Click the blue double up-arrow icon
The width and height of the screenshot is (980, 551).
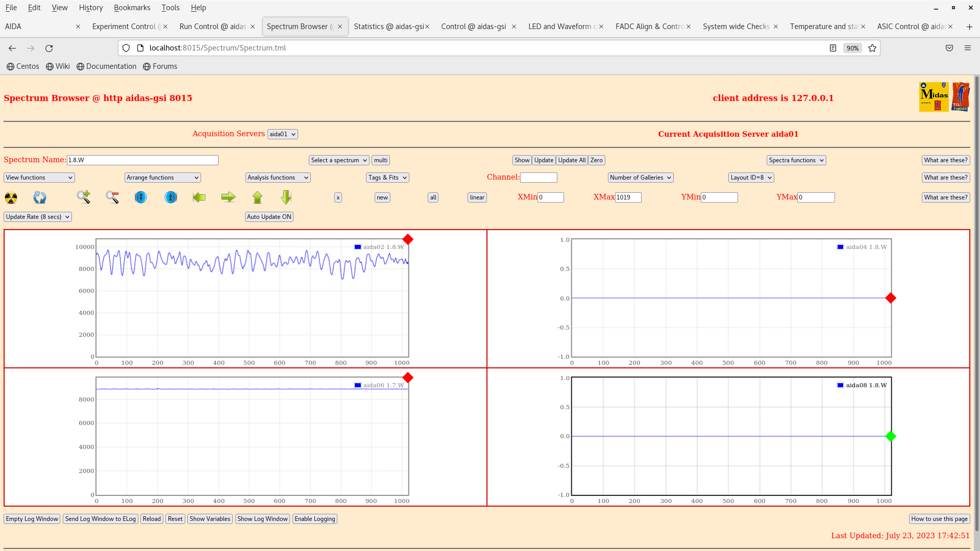170,197
